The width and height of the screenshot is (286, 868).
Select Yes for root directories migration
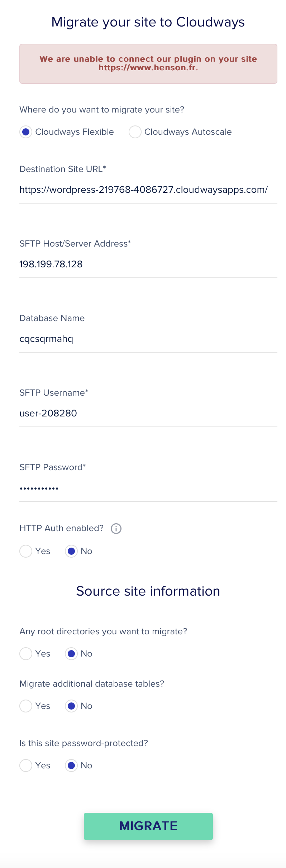(x=26, y=654)
